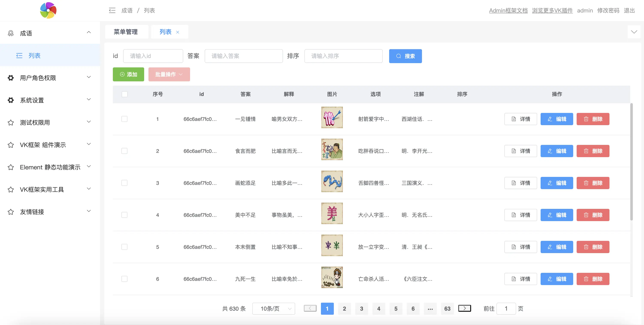Image resolution: width=644 pixels, height=325 pixels.
Task: Switch to the 菜单管理 tab
Action: click(x=126, y=32)
